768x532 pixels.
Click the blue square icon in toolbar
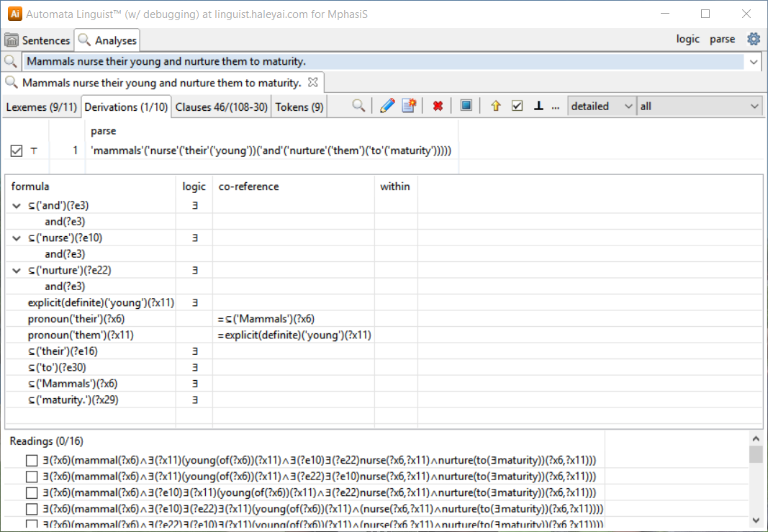pyautogui.click(x=466, y=106)
